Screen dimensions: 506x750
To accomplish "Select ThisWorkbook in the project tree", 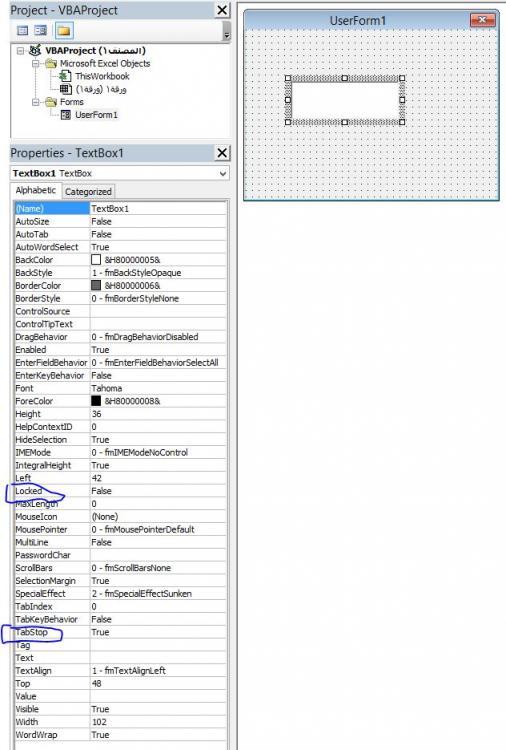I will [x=102, y=76].
